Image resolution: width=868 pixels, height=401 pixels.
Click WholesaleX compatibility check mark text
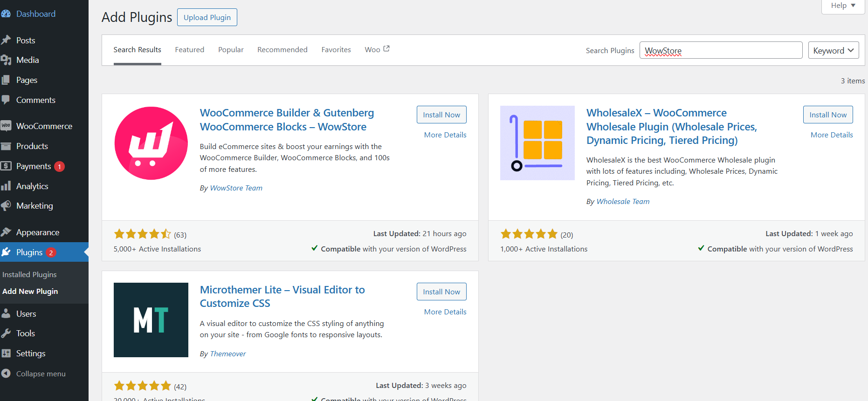[x=775, y=249]
